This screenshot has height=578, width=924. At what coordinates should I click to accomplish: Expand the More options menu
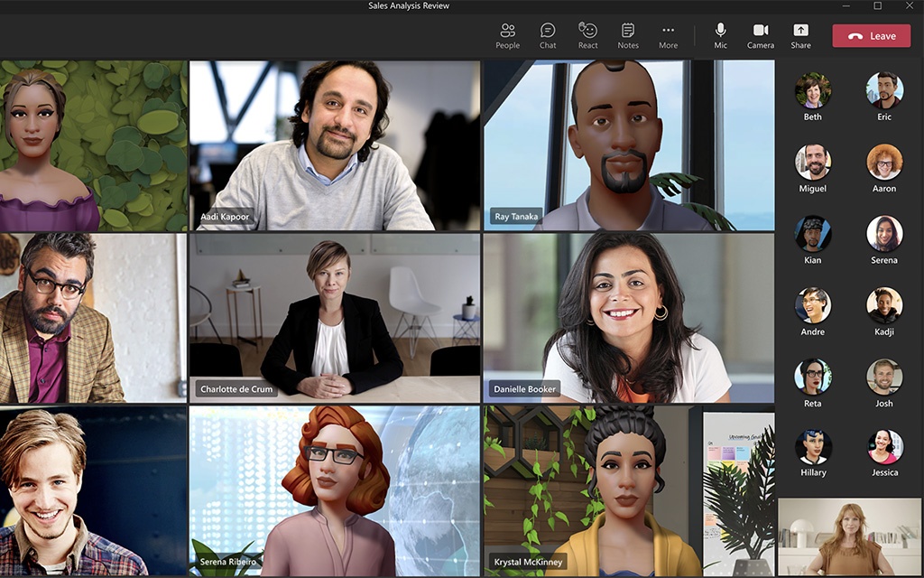click(668, 35)
